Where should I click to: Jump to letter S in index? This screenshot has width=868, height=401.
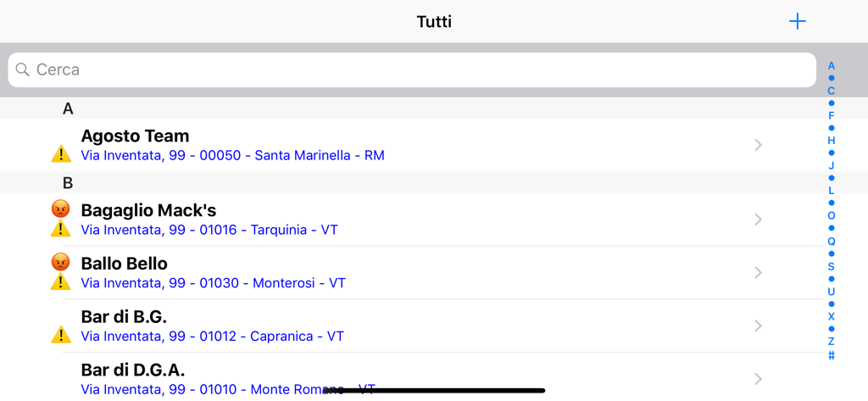pos(832,266)
